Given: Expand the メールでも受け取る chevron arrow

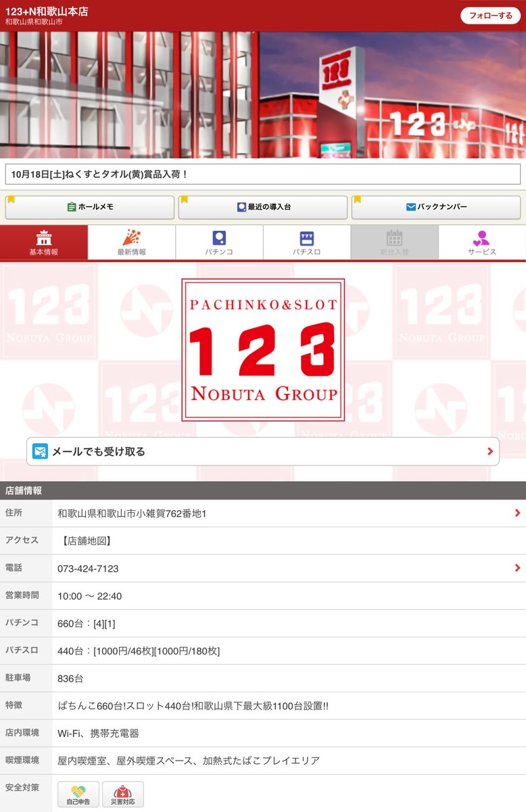Looking at the screenshot, I should click(490, 451).
